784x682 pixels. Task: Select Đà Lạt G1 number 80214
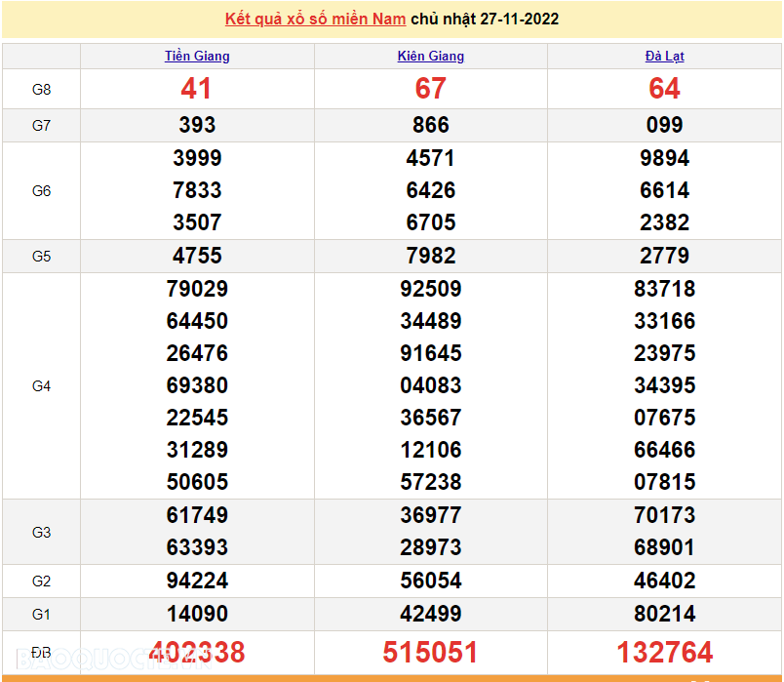click(x=664, y=614)
